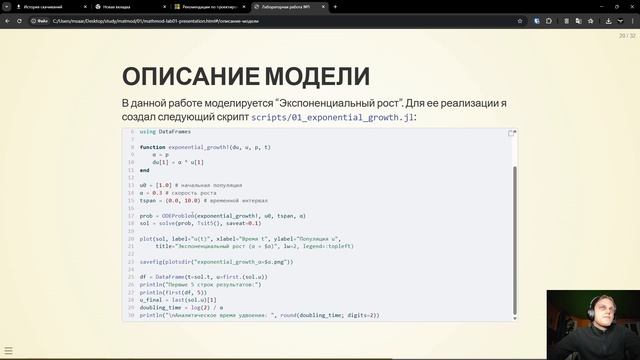Viewport: 640px width, 360px height.
Task: Click the 'savefig(plotsdir' code line
Action: click(216, 262)
